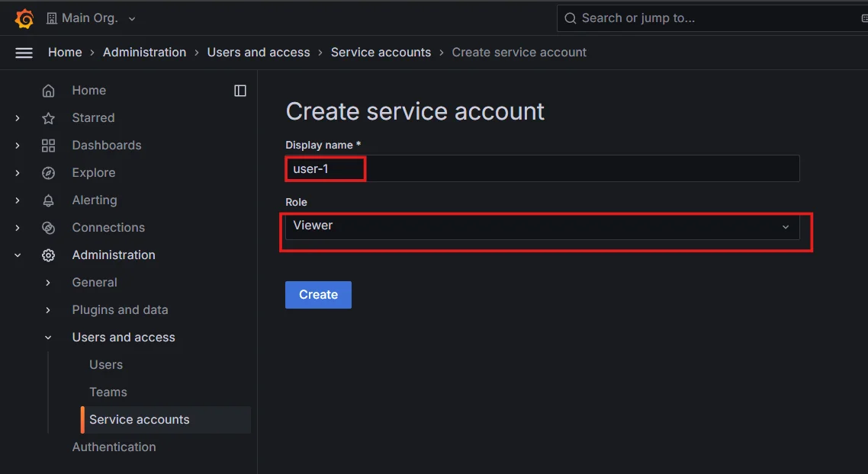Expand the Dashboards sidebar chevron

(x=17, y=145)
